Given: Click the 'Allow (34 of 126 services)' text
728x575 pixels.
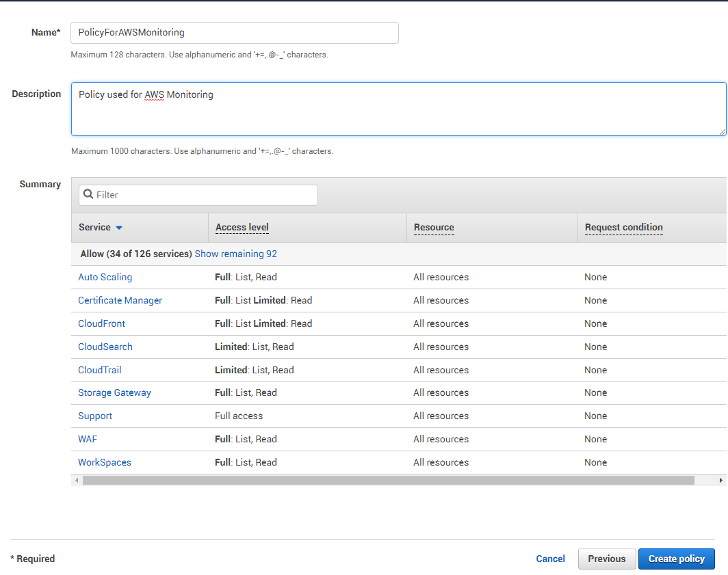Looking at the screenshot, I should [x=136, y=254].
